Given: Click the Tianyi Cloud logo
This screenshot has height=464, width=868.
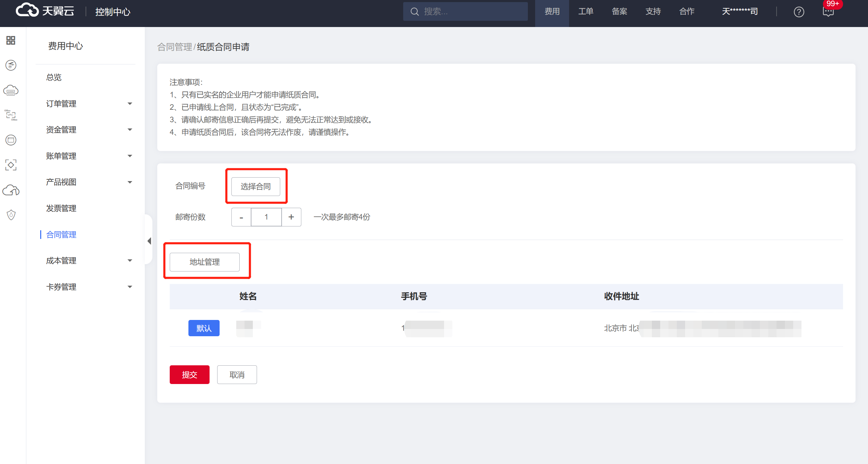Looking at the screenshot, I should (45, 11).
